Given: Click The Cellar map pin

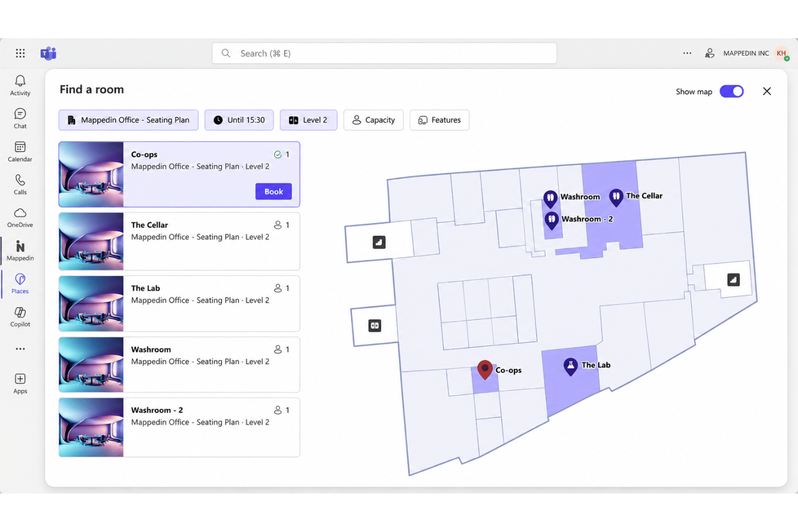Looking at the screenshot, I should coord(616,198).
